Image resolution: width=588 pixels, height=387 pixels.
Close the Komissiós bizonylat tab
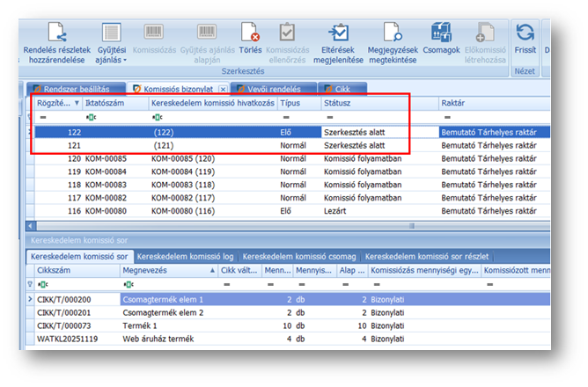(x=223, y=89)
